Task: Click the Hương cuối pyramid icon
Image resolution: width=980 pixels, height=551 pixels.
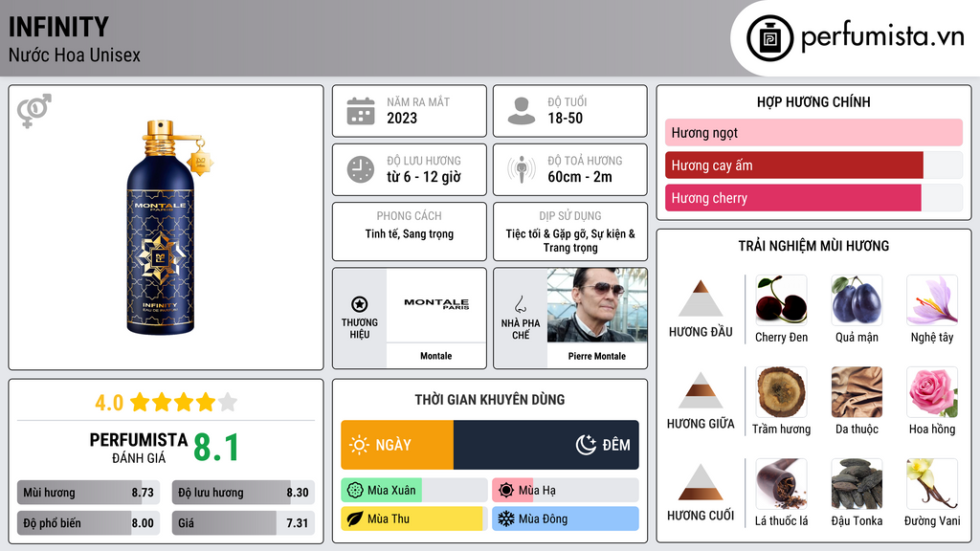Action: click(x=701, y=482)
